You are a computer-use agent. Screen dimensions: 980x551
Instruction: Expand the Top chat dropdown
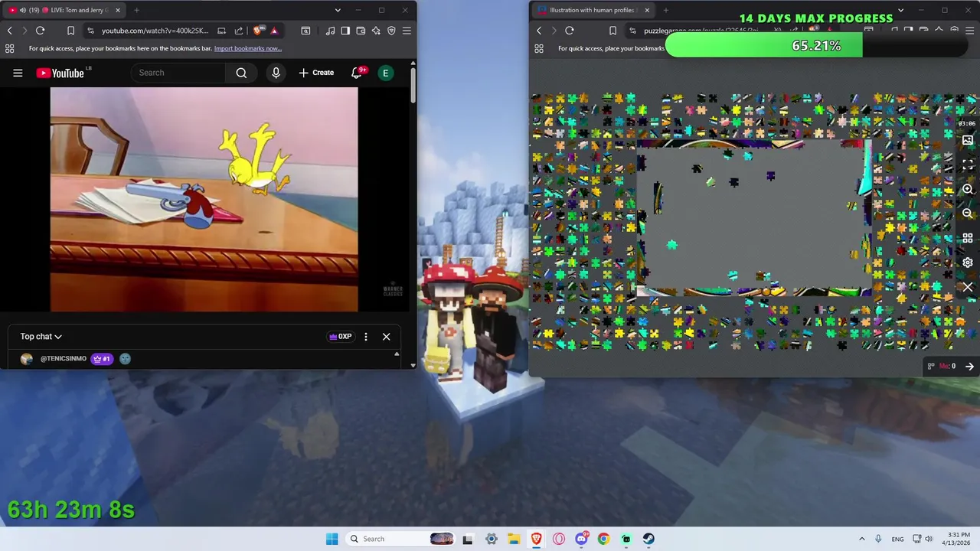pos(41,336)
